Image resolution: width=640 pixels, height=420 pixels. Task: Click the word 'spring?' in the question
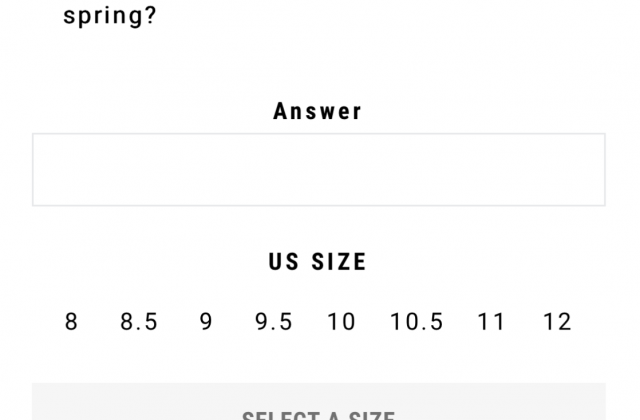[110, 16]
